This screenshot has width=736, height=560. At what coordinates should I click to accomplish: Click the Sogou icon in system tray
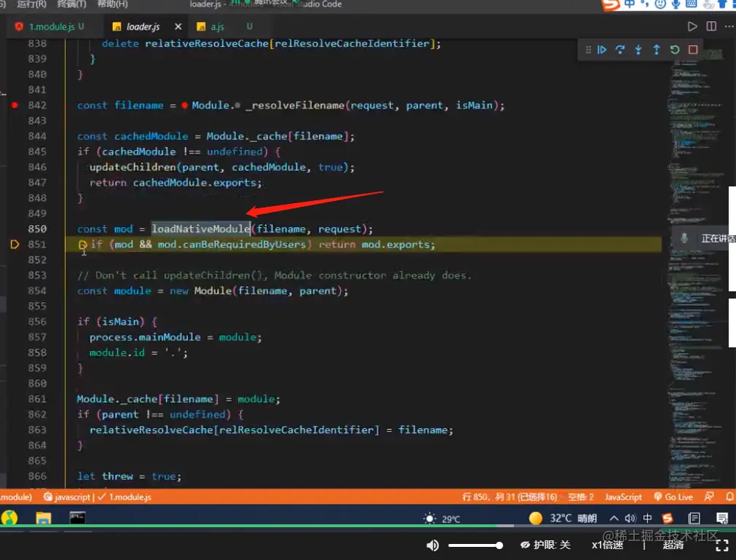coord(668,518)
